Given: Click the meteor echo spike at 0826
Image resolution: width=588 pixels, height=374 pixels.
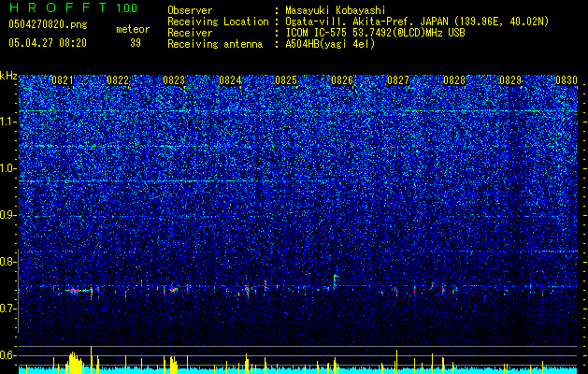Looking at the screenshot, I should (x=335, y=281).
